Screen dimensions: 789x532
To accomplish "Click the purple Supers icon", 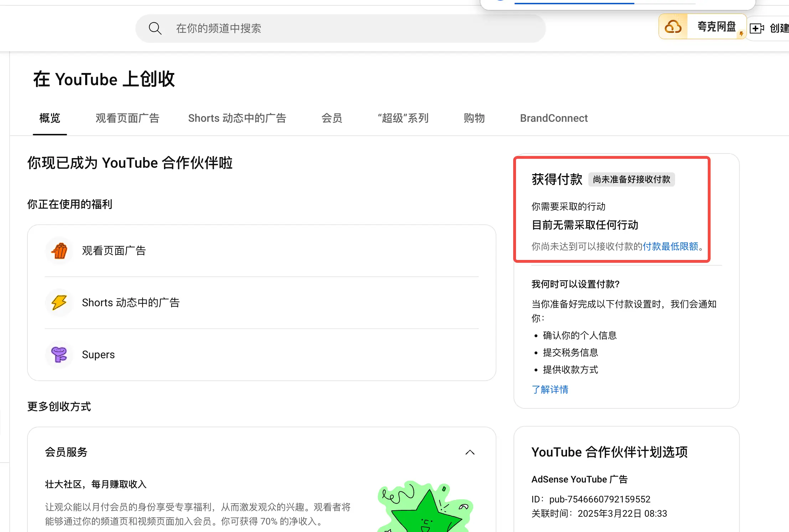I will [60, 355].
